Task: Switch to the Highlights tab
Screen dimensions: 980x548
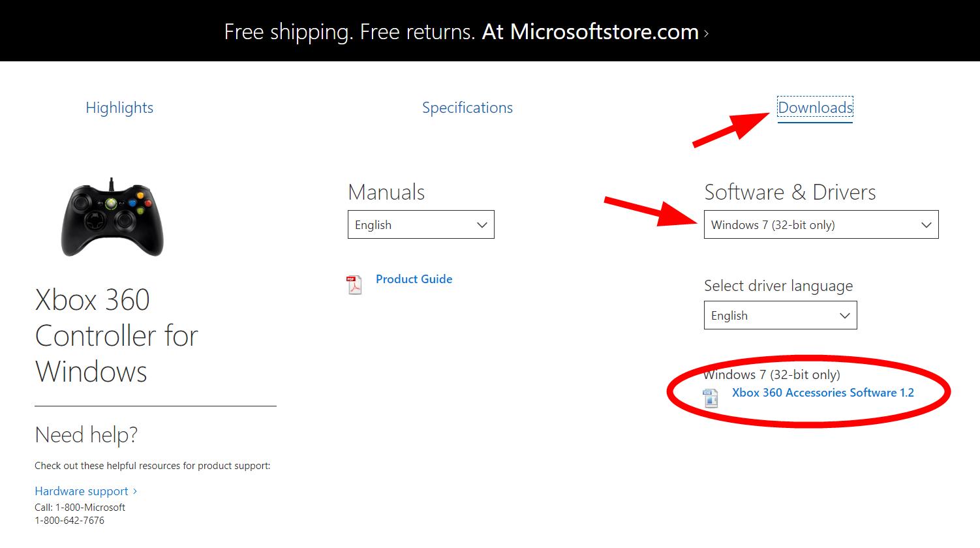Action: click(x=119, y=108)
